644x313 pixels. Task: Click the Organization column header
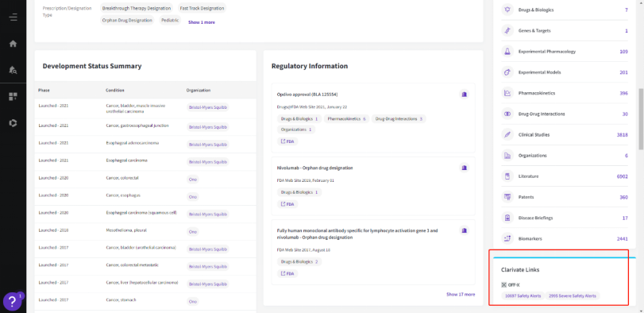pyautogui.click(x=199, y=90)
